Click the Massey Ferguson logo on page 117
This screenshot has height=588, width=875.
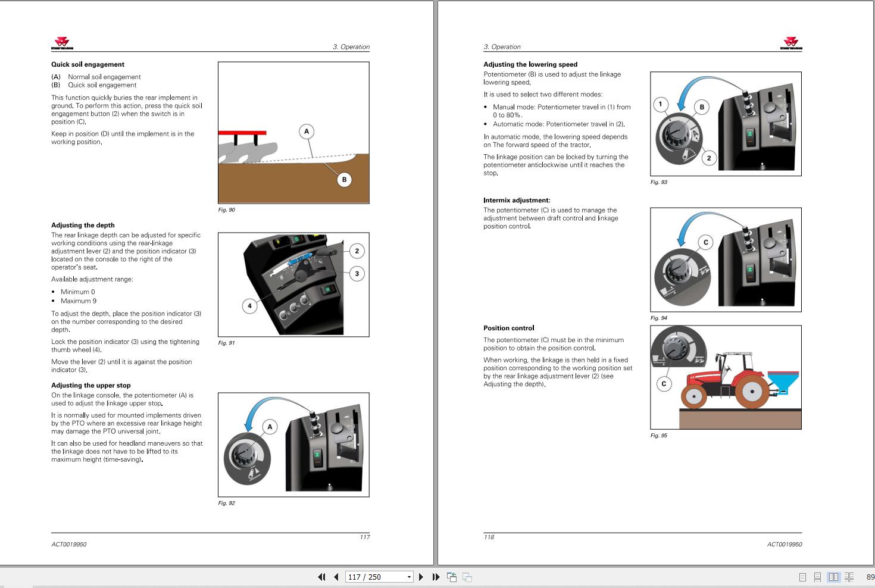61,43
